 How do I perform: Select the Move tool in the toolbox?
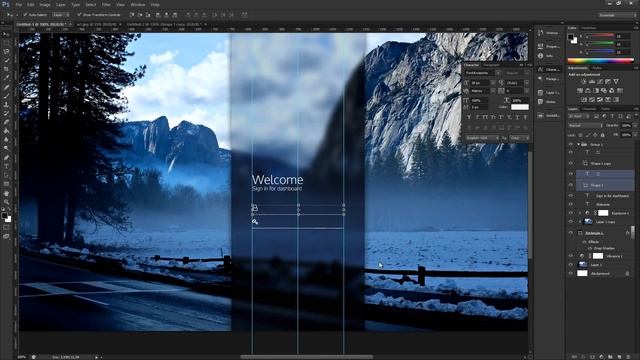[x=6, y=34]
